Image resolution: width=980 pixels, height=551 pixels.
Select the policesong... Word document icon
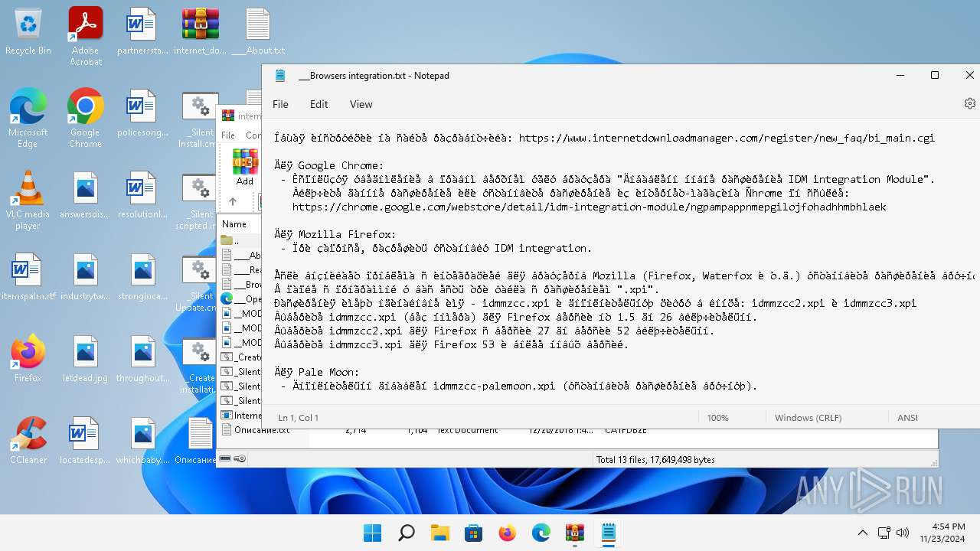[142, 113]
